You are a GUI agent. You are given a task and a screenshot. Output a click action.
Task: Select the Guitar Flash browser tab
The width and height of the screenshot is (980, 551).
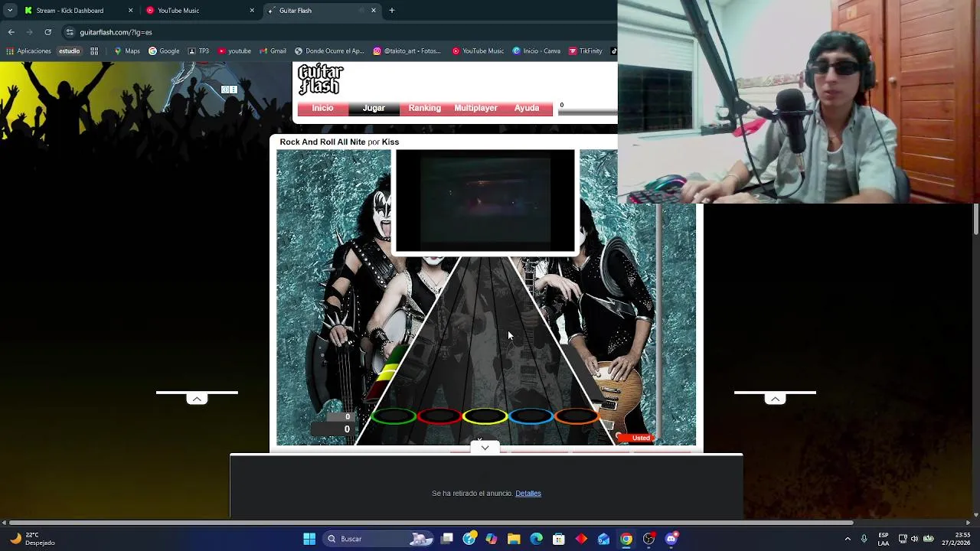[x=322, y=11]
